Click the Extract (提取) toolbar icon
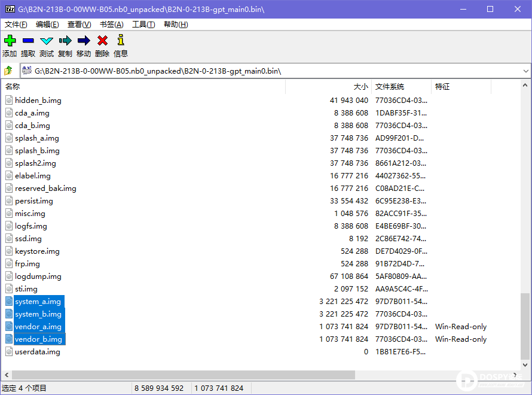The image size is (532, 395). point(28,41)
